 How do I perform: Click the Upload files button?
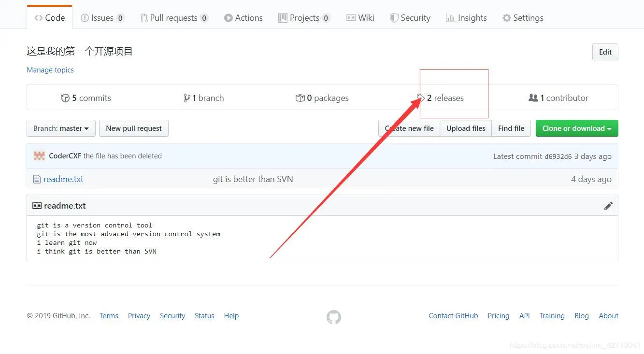466,128
